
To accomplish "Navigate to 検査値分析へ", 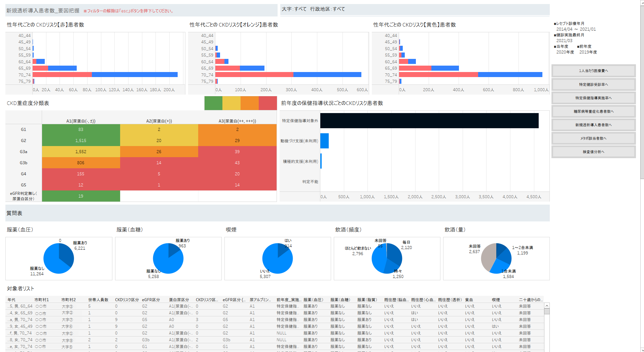I will tap(593, 151).
